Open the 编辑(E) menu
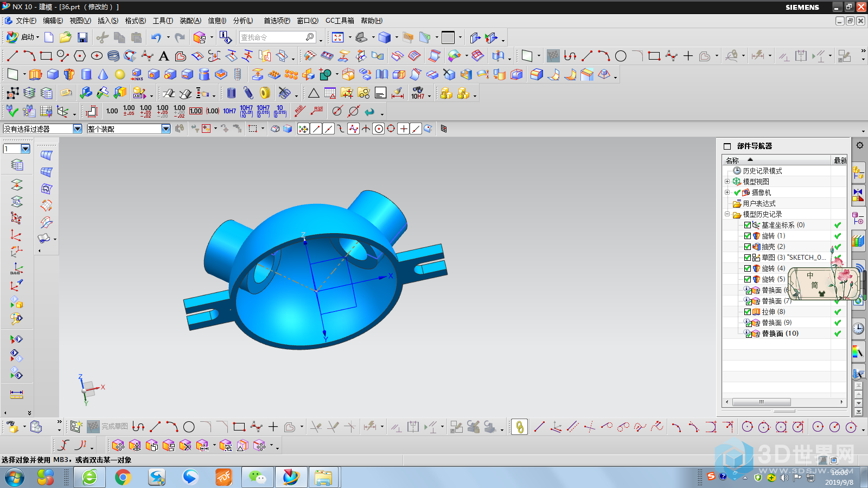868x488 pixels. pyautogui.click(x=53, y=21)
